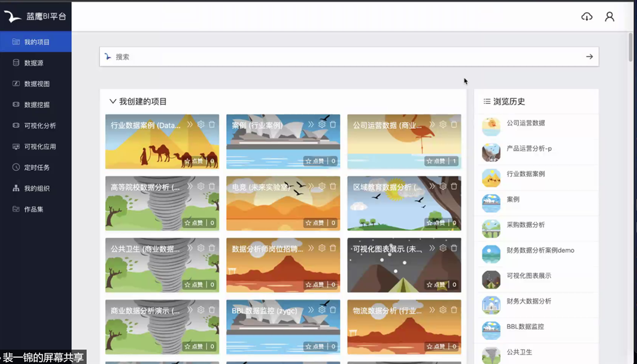Click the search arrow submit icon
Viewport: 637px width, 364px height.
click(x=589, y=57)
